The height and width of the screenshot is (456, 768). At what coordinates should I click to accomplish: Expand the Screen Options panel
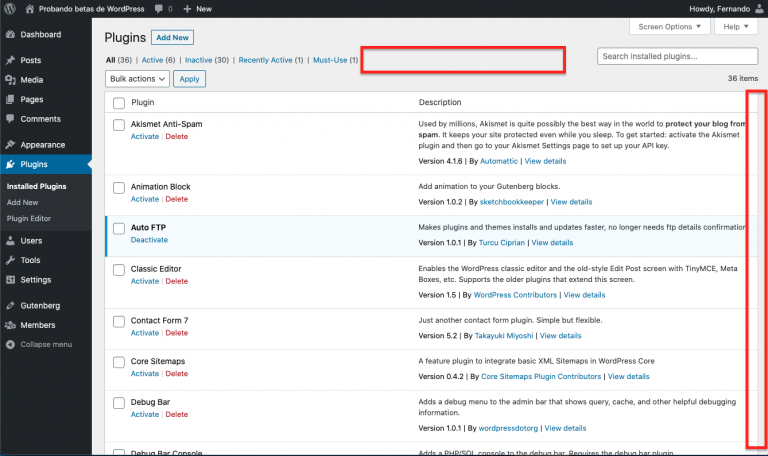(670, 26)
